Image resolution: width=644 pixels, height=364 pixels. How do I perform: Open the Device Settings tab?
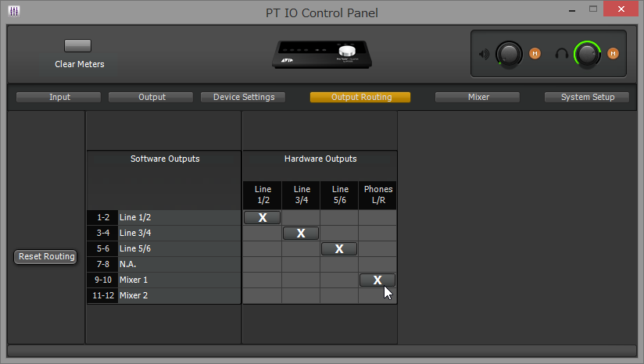click(x=243, y=98)
